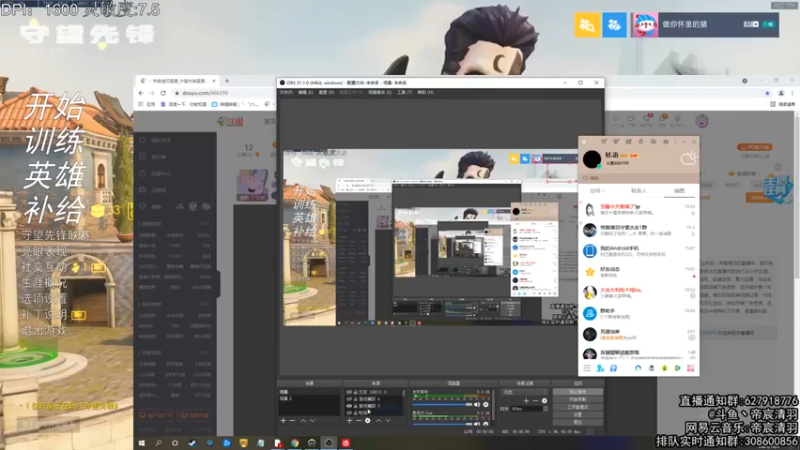This screenshot has height=450, width=800.
Task: Add a new scene in OBS scenes panel
Action: tap(283, 420)
